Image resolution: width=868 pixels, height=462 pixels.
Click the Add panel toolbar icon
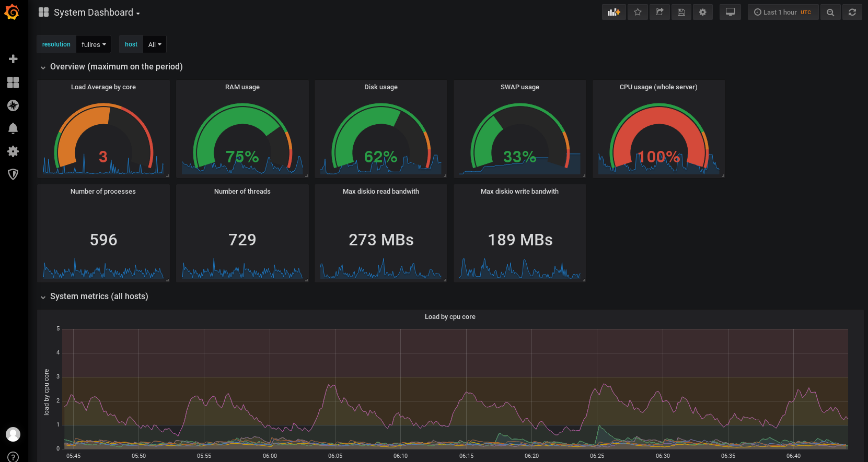click(x=614, y=12)
